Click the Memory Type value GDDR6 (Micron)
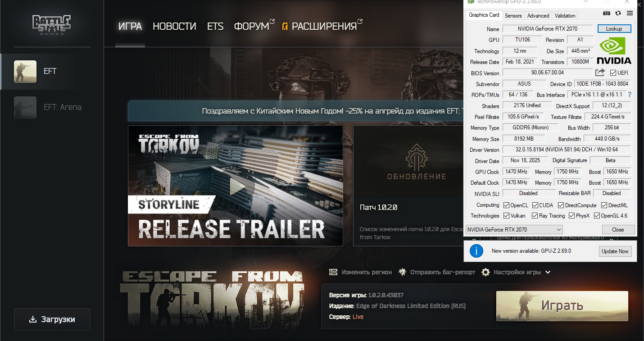Image resolution: width=644 pixels, height=341 pixels. [531, 127]
